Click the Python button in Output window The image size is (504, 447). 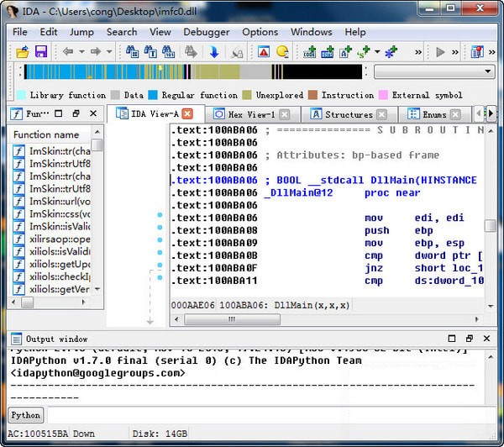pos(25,415)
